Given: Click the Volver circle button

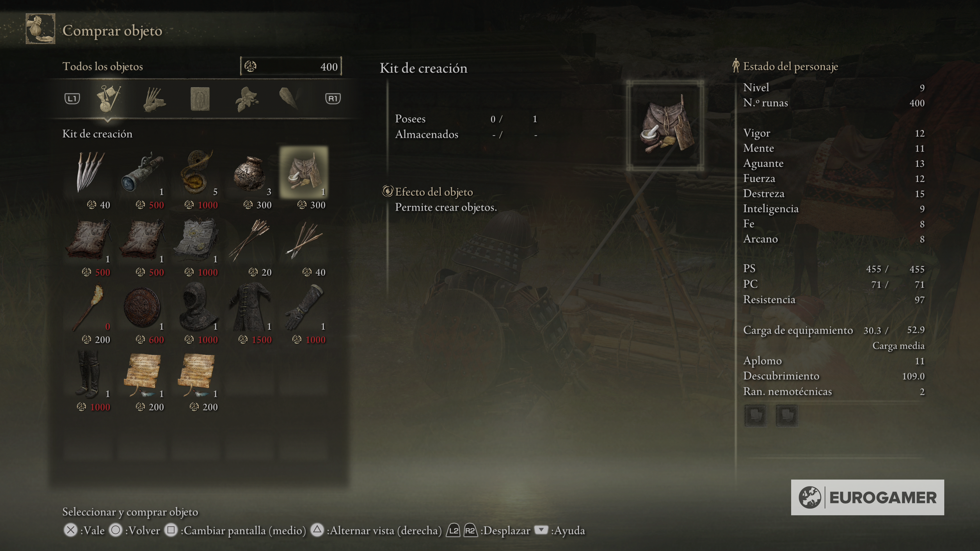Looking at the screenshot, I should 116,530.
